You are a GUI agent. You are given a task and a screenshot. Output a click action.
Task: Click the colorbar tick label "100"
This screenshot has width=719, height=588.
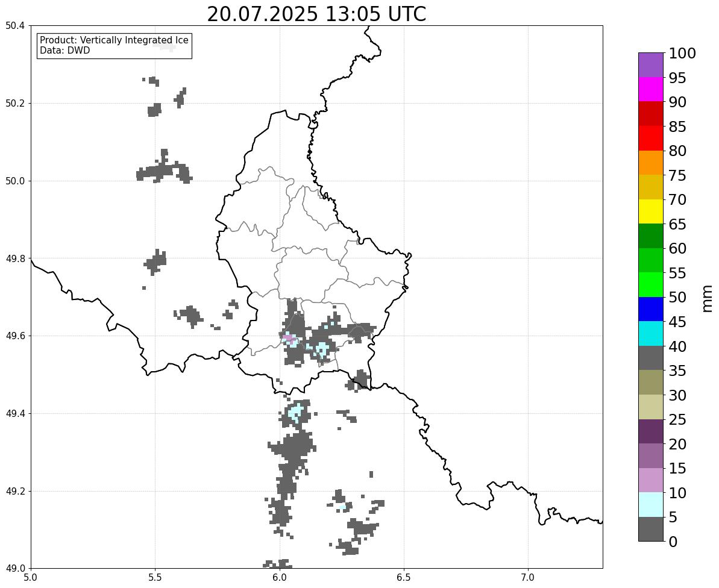tap(682, 53)
